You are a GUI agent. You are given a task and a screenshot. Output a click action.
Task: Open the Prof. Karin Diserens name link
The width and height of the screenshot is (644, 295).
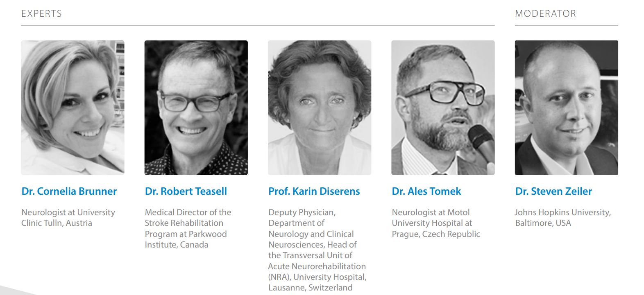(314, 191)
